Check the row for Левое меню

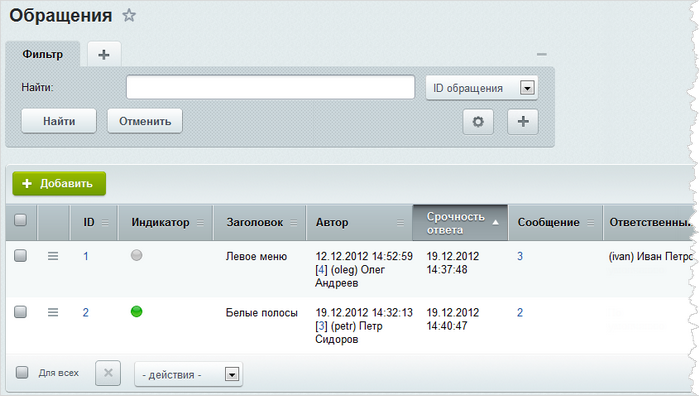click(21, 256)
